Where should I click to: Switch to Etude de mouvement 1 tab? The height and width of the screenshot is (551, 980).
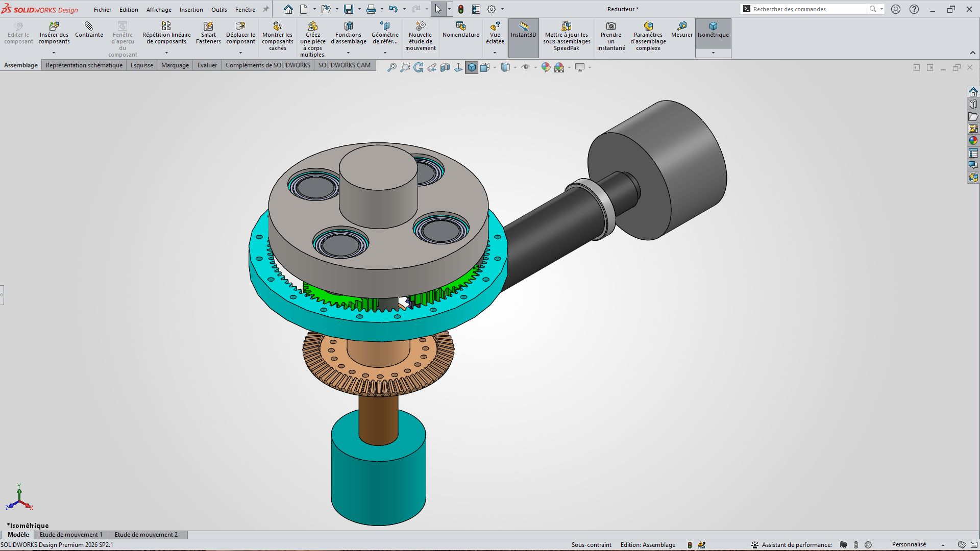point(71,535)
